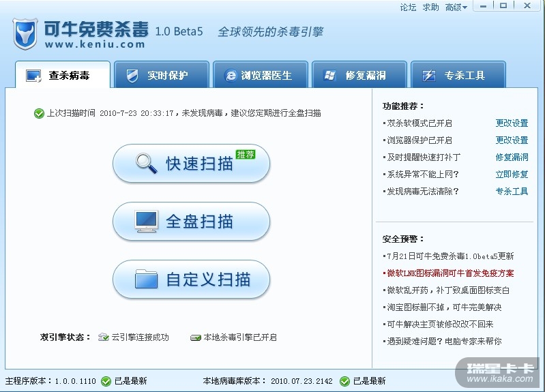Expand the 高级 dropdown menu
Image resolution: width=545 pixels, height=392 pixels.
click(456, 7)
